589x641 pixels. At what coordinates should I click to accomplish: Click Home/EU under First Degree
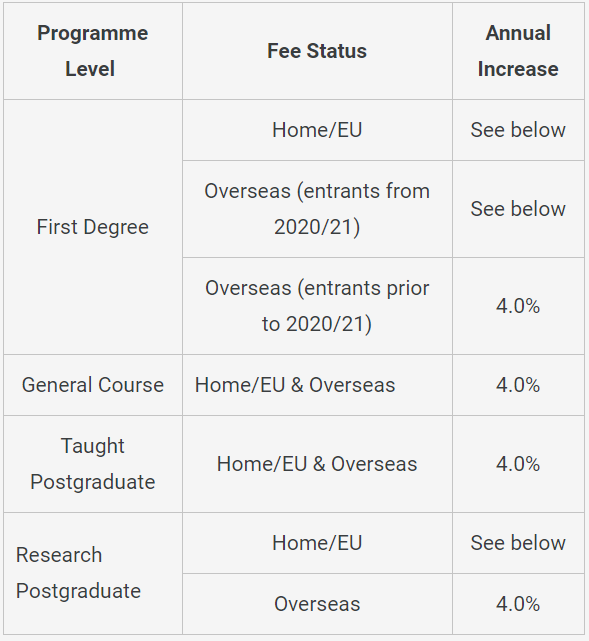click(317, 130)
